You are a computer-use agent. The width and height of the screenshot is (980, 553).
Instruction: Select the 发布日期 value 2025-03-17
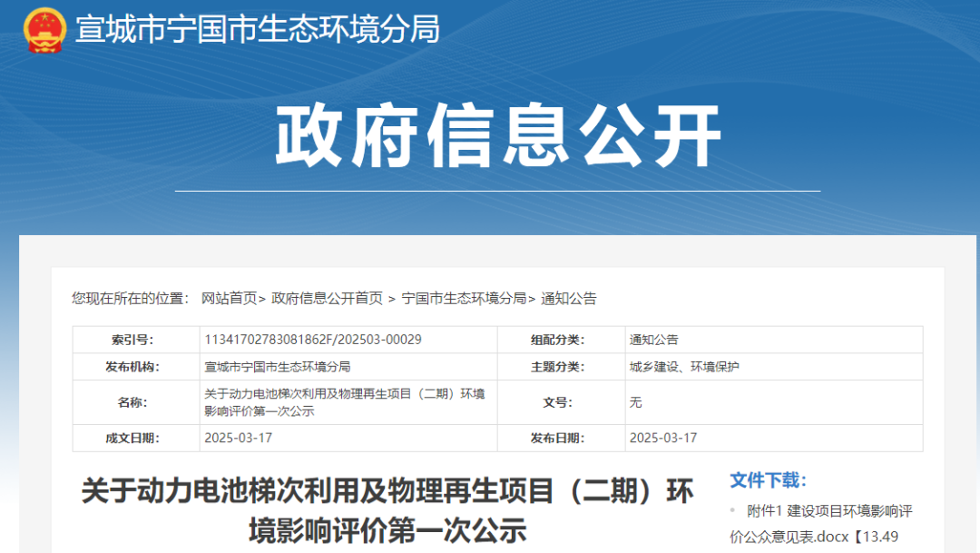[663, 438]
